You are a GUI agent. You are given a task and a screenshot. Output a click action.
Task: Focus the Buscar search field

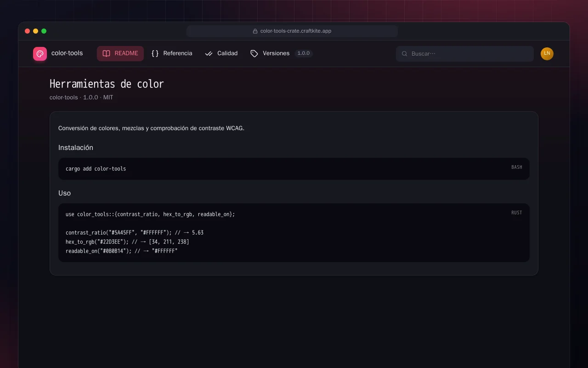click(x=465, y=54)
